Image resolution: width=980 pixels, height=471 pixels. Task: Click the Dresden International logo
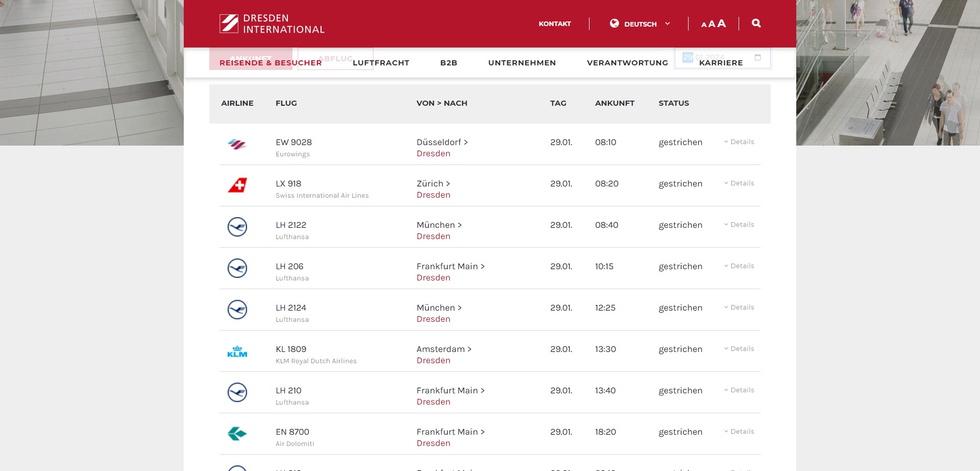(x=272, y=24)
